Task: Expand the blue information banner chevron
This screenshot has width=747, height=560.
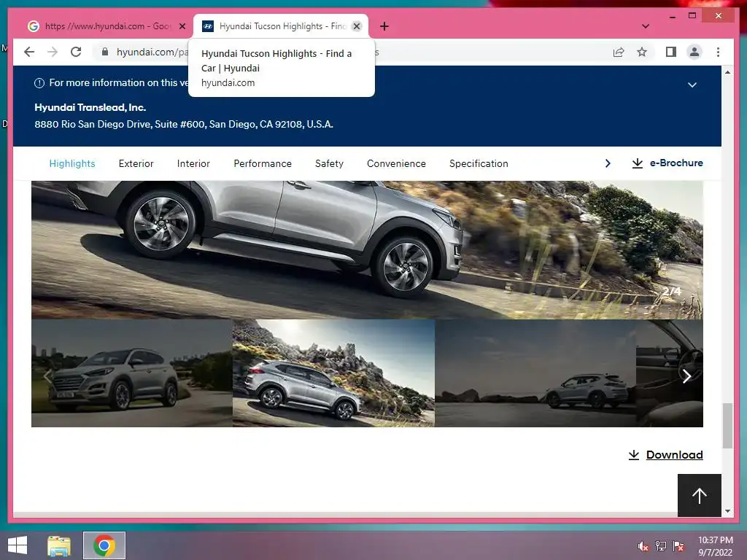Action: 692,85
